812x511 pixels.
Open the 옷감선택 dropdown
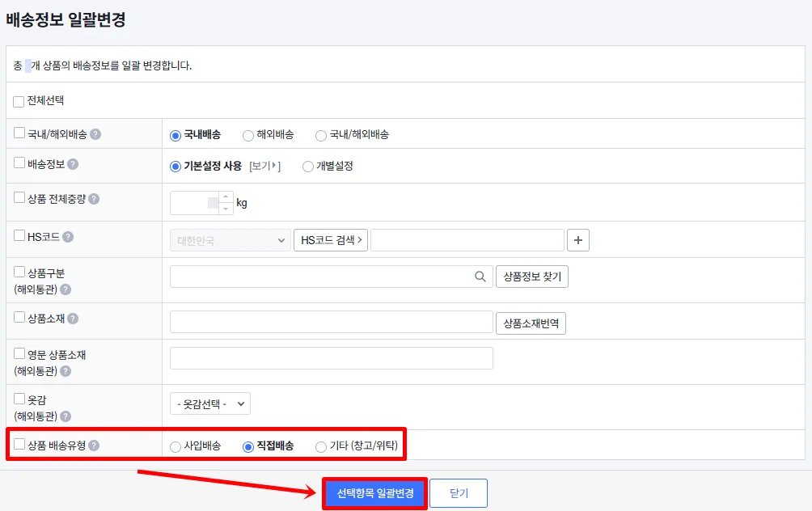tap(210, 403)
